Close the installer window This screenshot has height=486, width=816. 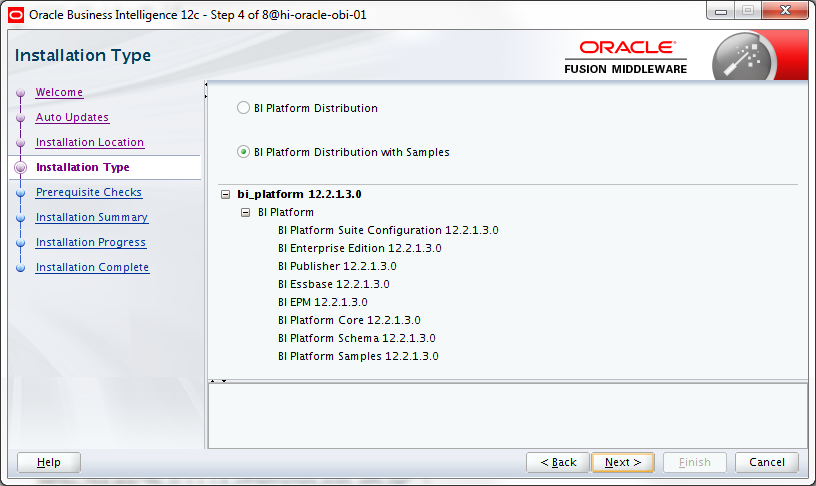point(785,11)
